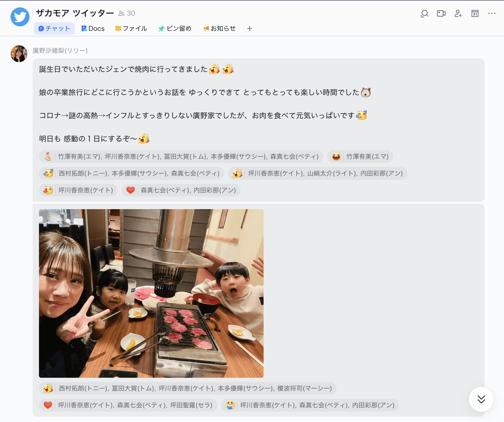This screenshot has width=504, height=422.
Task: Add a new tab with plus
Action: point(250,28)
